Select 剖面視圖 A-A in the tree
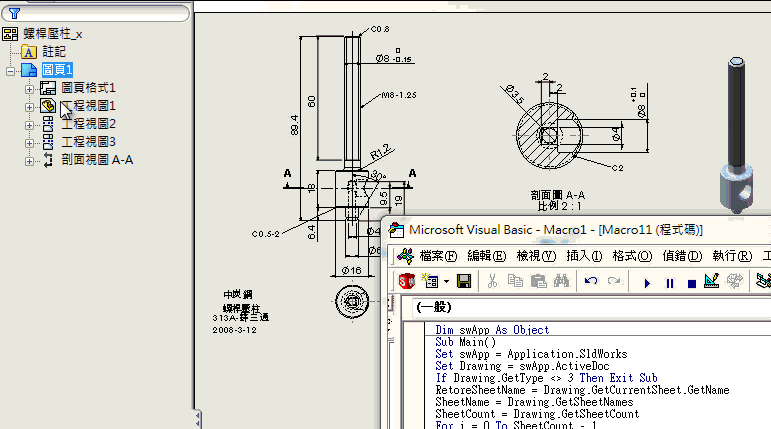Image resolution: width=771 pixels, height=429 pixels. (97, 160)
